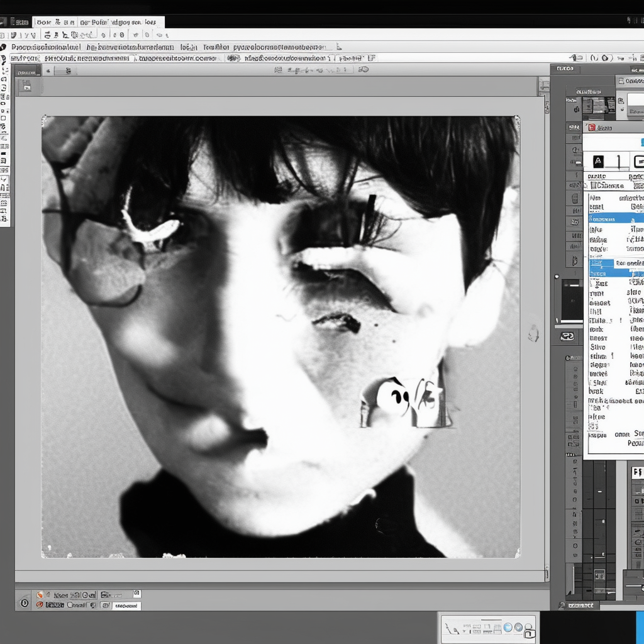Click the small thumbnail icon above the canvas corner
644x644 pixels.
(x=26, y=86)
